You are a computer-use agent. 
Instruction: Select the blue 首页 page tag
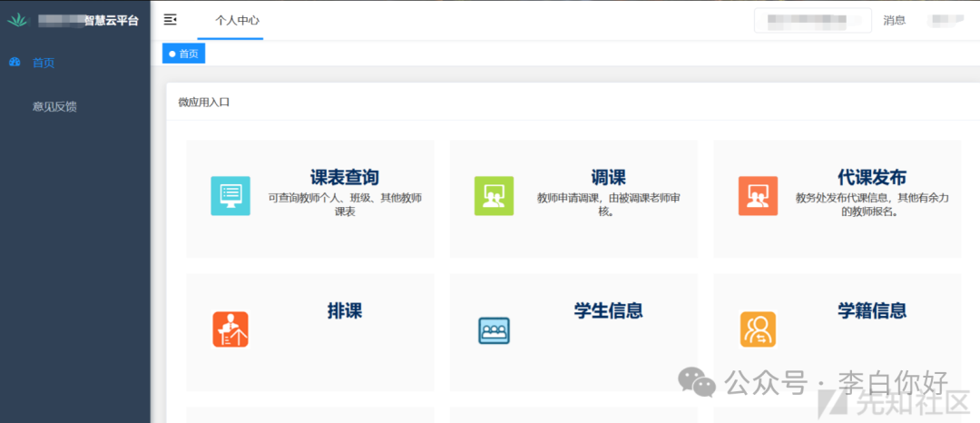click(184, 54)
